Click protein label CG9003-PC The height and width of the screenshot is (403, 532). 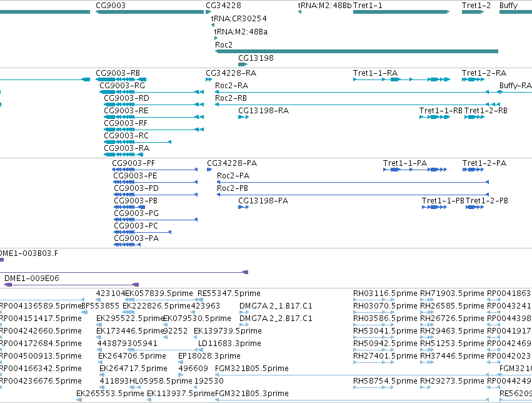click(136, 226)
